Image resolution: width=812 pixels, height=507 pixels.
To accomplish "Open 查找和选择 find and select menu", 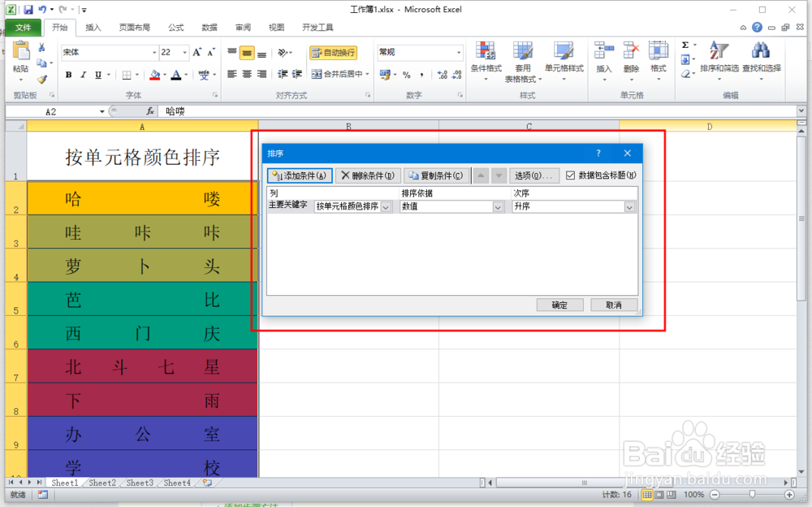I will [x=762, y=61].
